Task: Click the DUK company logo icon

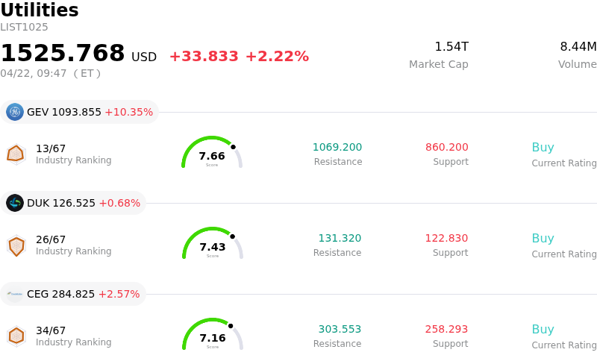Action: tap(15, 203)
